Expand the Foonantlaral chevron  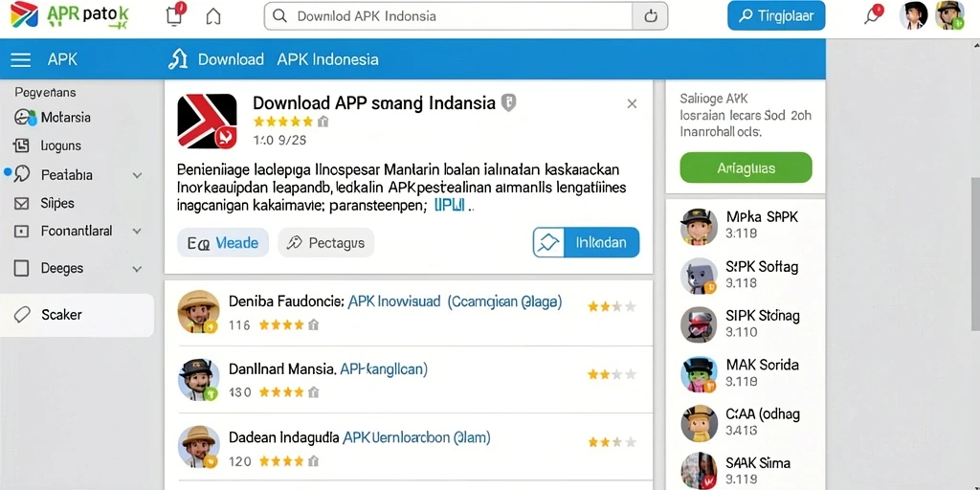click(x=137, y=232)
